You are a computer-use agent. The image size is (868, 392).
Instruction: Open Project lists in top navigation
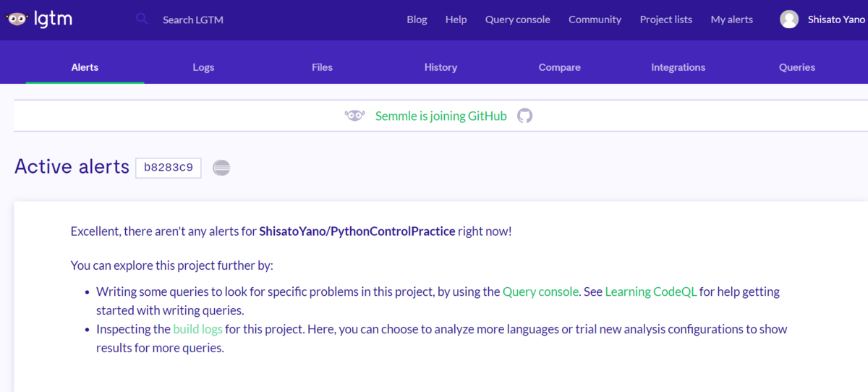(x=666, y=20)
